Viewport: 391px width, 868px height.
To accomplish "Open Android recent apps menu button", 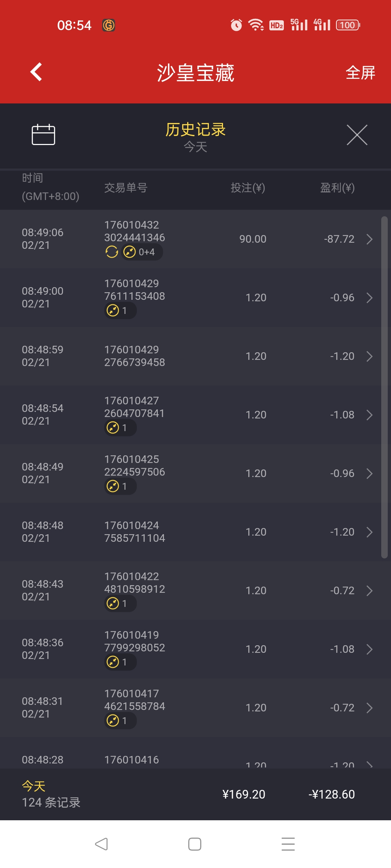I will [288, 844].
